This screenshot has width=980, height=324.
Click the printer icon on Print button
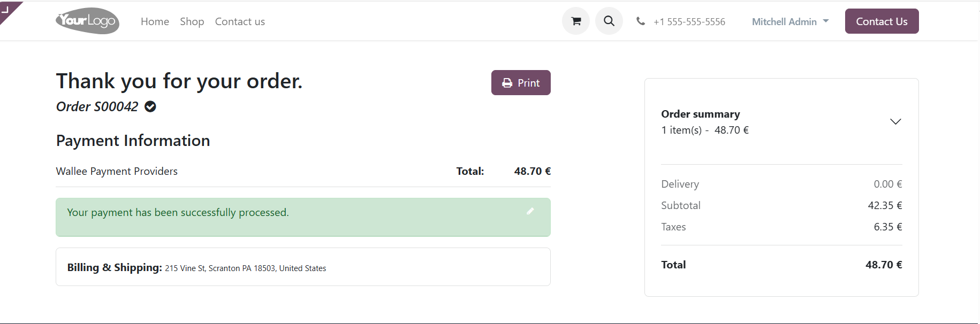point(507,83)
